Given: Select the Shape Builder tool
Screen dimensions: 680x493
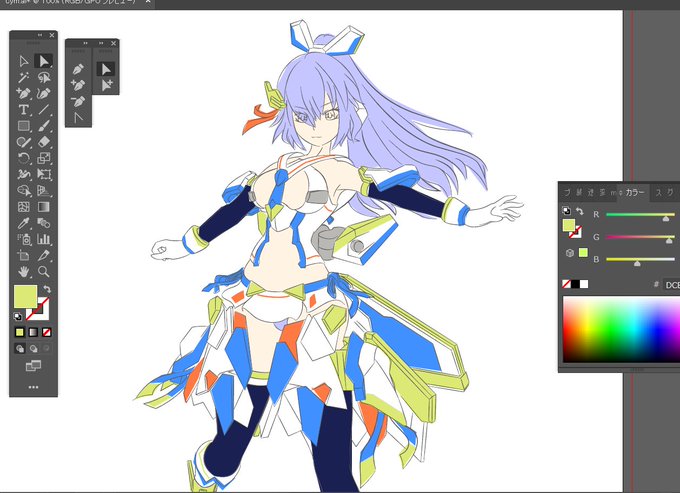Looking at the screenshot, I should coord(23,190).
